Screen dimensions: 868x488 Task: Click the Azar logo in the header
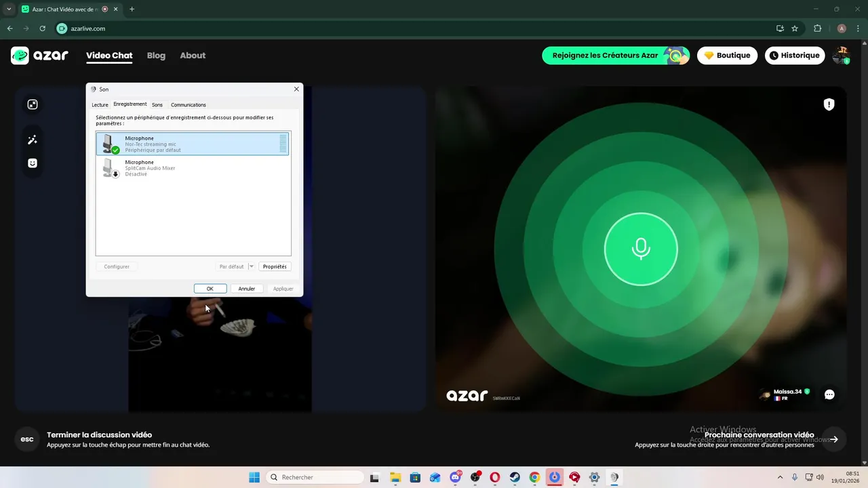(39, 56)
